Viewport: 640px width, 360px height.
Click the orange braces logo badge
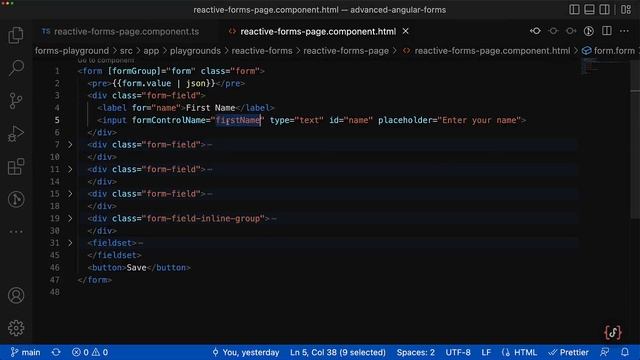tap(613, 332)
